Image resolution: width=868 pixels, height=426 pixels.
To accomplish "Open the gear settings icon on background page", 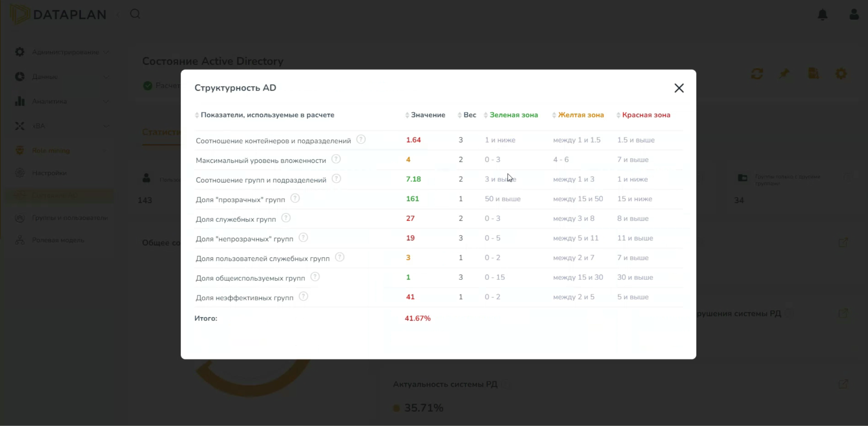I will tap(841, 74).
